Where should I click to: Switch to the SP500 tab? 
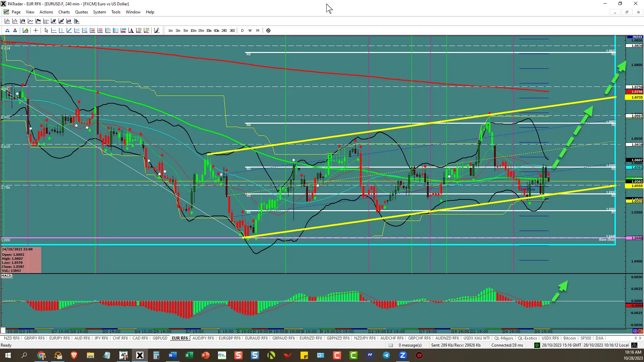click(x=586, y=338)
